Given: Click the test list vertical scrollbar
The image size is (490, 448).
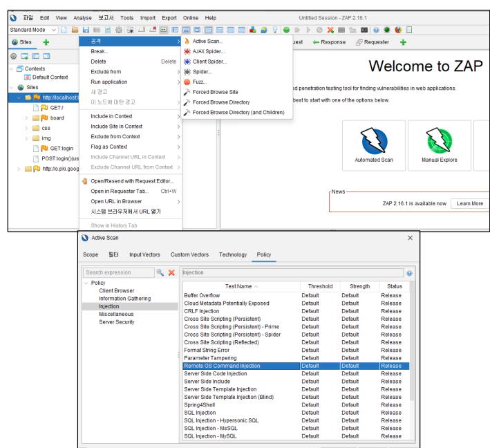Looking at the screenshot, I should [x=413, y=346].
